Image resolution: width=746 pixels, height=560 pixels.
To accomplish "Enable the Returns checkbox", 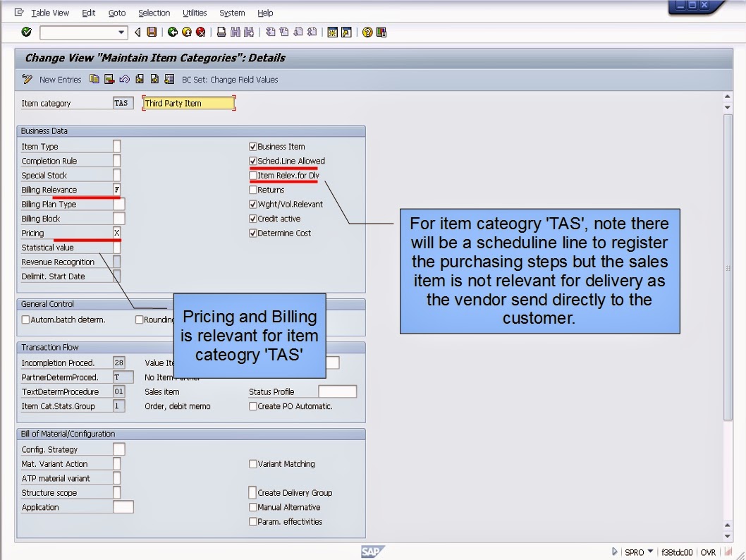I will click(252, 189).
